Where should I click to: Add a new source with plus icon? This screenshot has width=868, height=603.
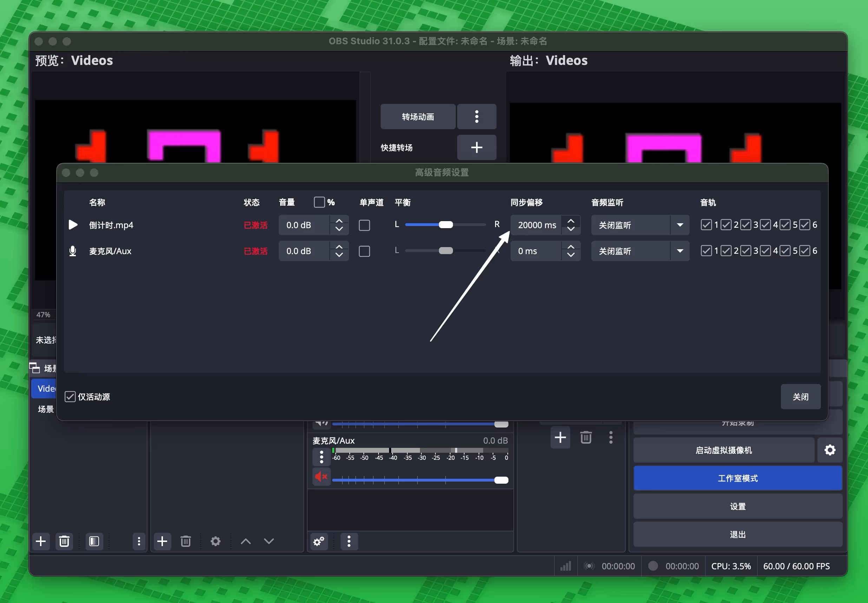click(x=162, y=542)
